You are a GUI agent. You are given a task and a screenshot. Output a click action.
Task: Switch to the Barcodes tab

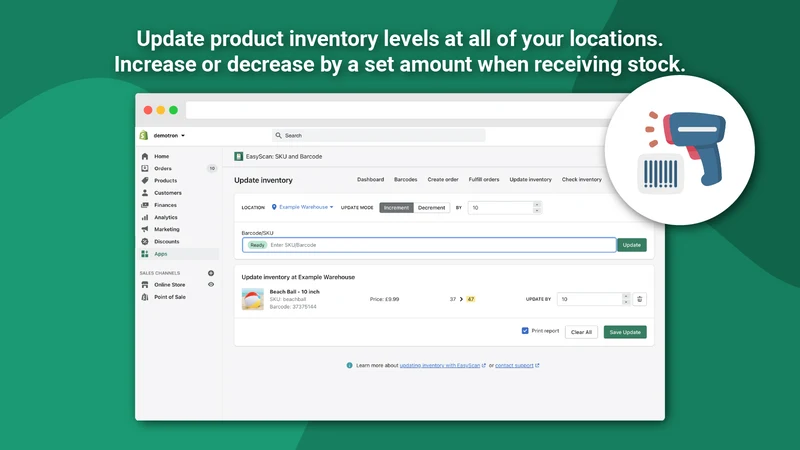pos(406,180)
